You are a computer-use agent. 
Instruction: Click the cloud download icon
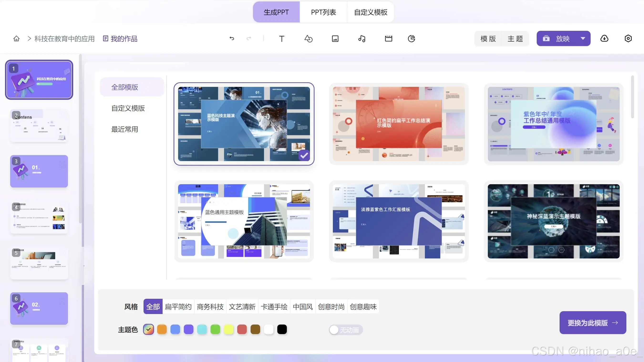[604, 38]
